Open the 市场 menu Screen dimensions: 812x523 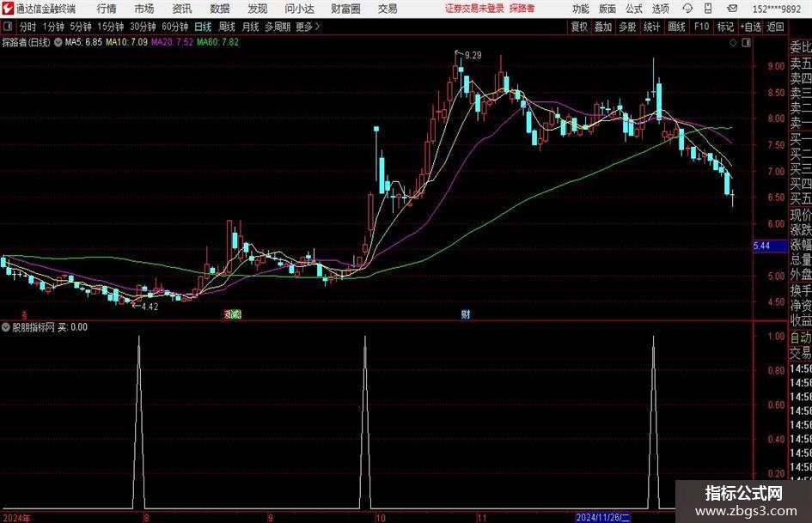[144, 9]
